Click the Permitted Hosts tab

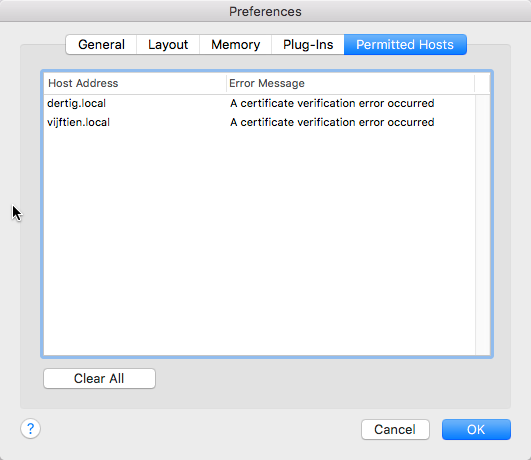[x=405, y=45]
